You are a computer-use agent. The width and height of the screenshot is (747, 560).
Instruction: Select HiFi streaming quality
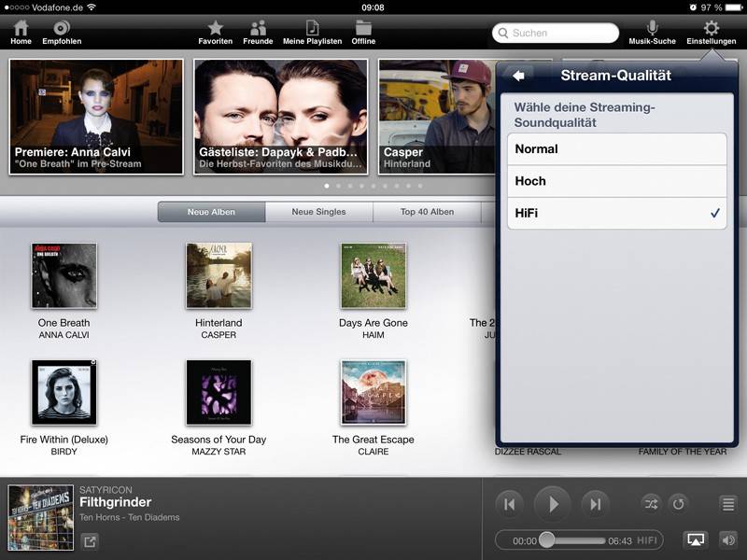click(x=617, y=213)
